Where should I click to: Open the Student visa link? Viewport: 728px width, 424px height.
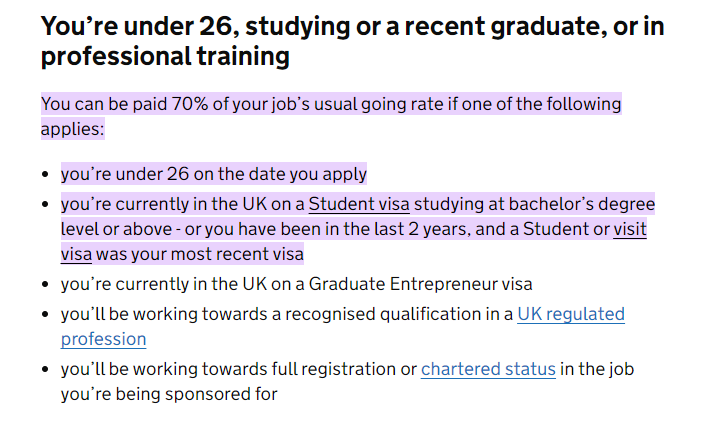pos(359,204)
